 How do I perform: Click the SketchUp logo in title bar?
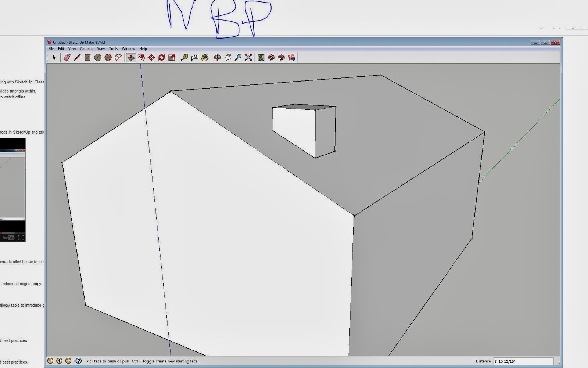point(49,42)
